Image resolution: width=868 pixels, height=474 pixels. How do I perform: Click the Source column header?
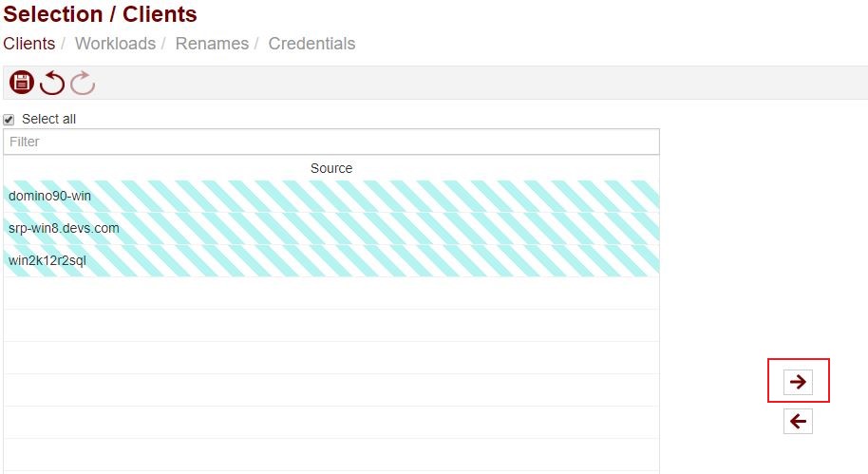(x=330, y=168)
